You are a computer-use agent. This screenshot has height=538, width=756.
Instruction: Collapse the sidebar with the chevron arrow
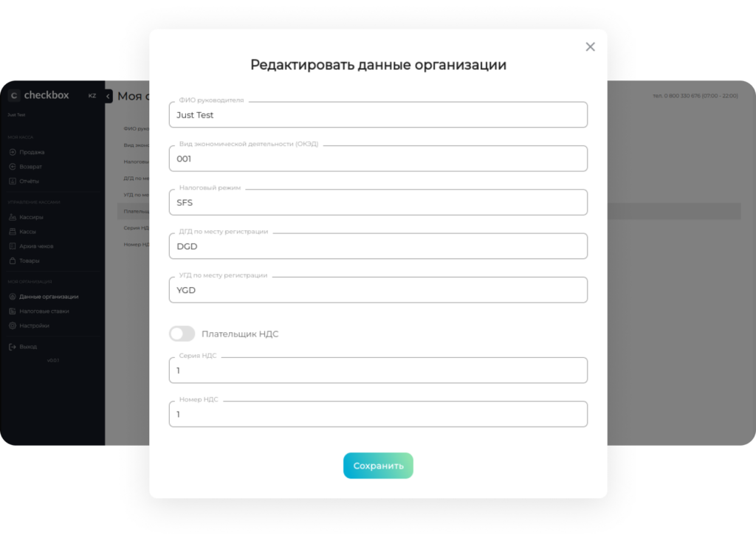click(109, 96)
